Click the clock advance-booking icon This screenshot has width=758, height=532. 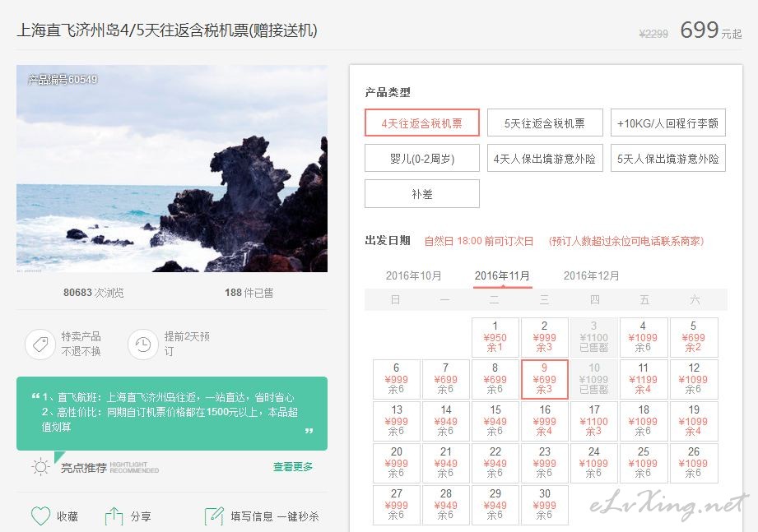143,345
